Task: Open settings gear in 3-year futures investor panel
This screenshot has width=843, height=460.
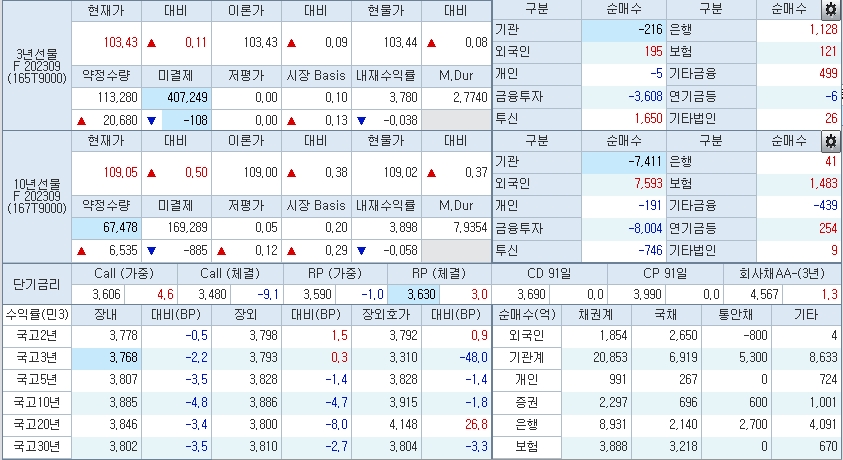Action: click(829, 10)
